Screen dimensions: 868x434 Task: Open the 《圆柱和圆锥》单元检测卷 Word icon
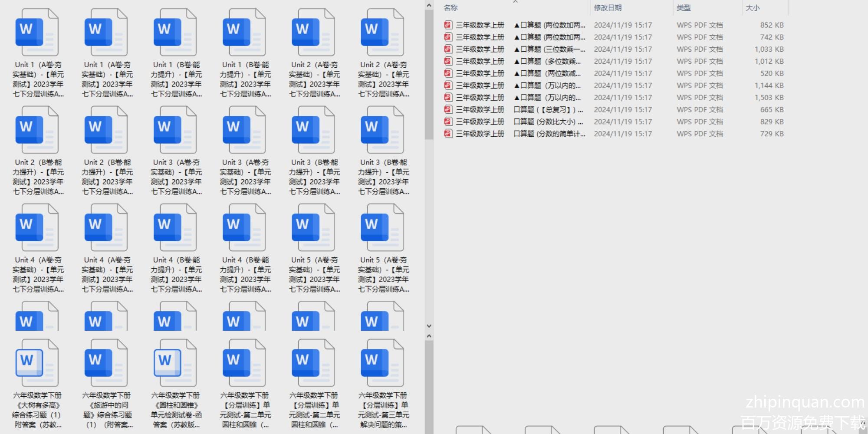point(175,363)
